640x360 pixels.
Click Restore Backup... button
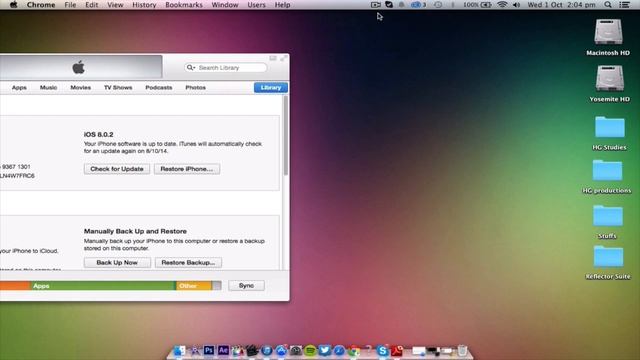click(188, 262)
